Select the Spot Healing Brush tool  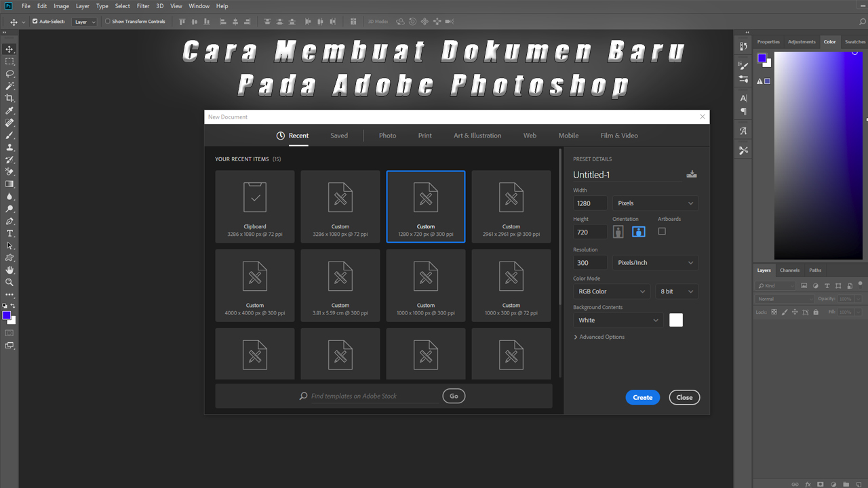(x=9, y=123)
